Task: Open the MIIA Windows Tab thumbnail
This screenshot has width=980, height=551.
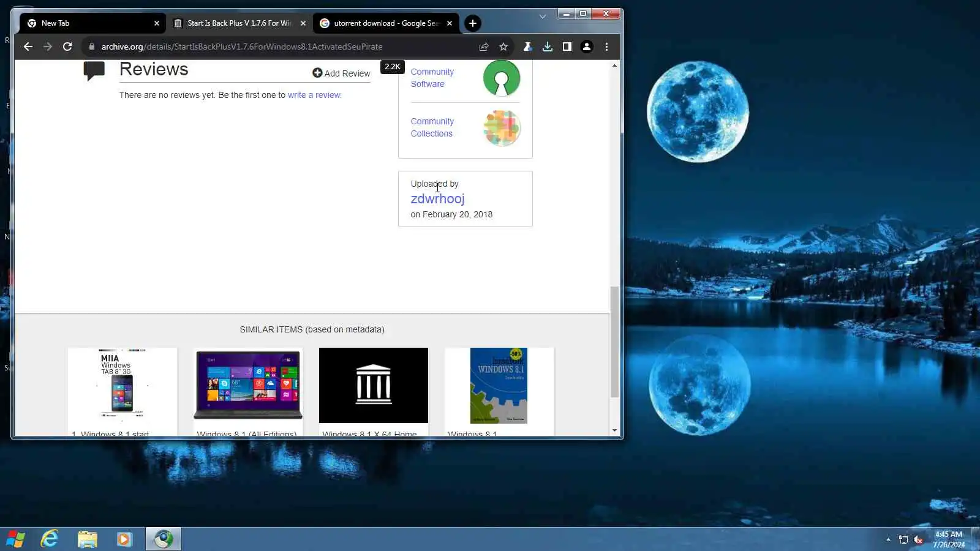Action: pyautogui.click(x=123, y=385)
